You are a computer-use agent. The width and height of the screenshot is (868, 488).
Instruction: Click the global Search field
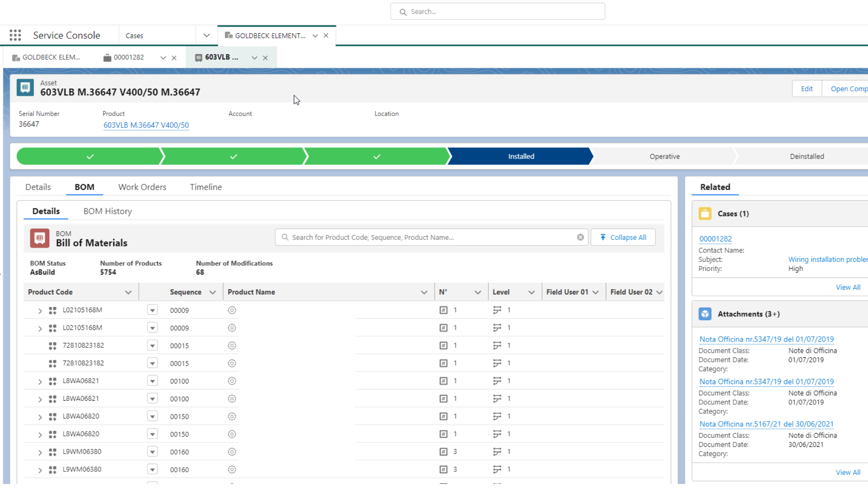[x=497, y=12]
